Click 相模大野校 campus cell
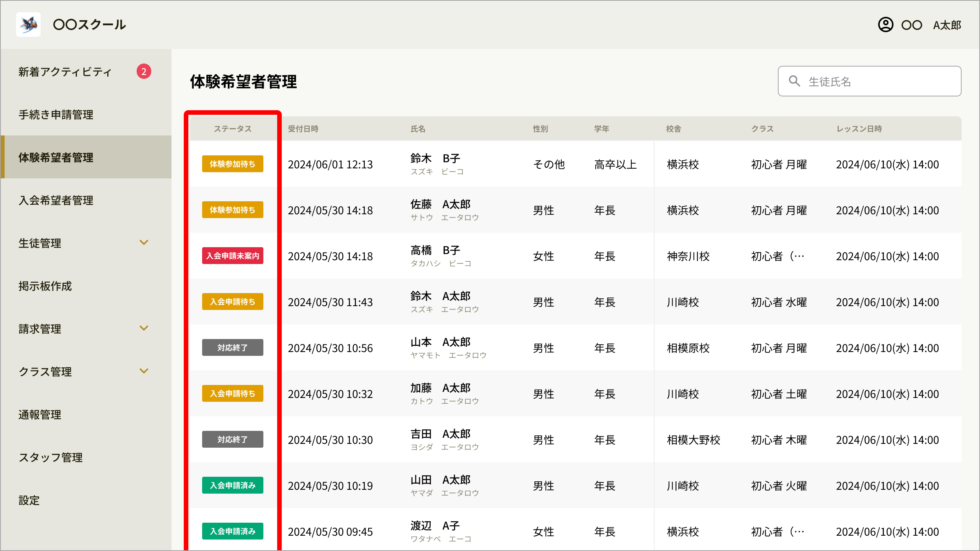The height and width of the screenshot is (551, 980). [694, 440]
